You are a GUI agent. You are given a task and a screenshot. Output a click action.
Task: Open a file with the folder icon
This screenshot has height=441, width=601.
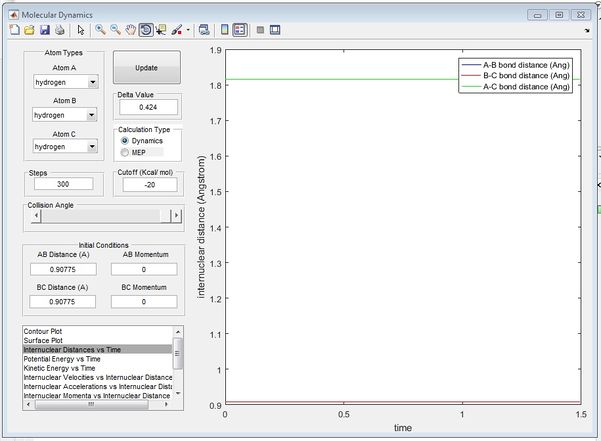click(30, 30)
